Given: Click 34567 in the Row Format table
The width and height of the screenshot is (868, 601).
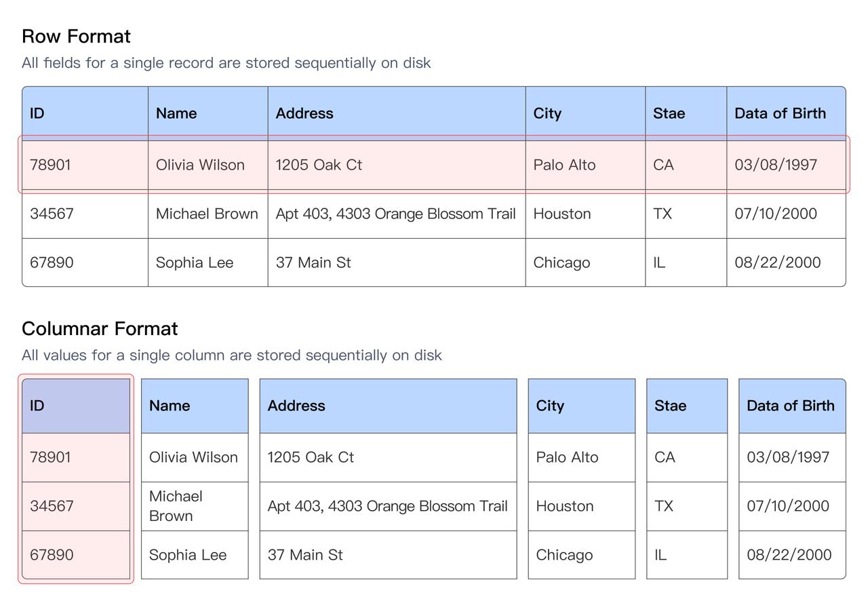Looking at the screenshot, I should point(52,214).
